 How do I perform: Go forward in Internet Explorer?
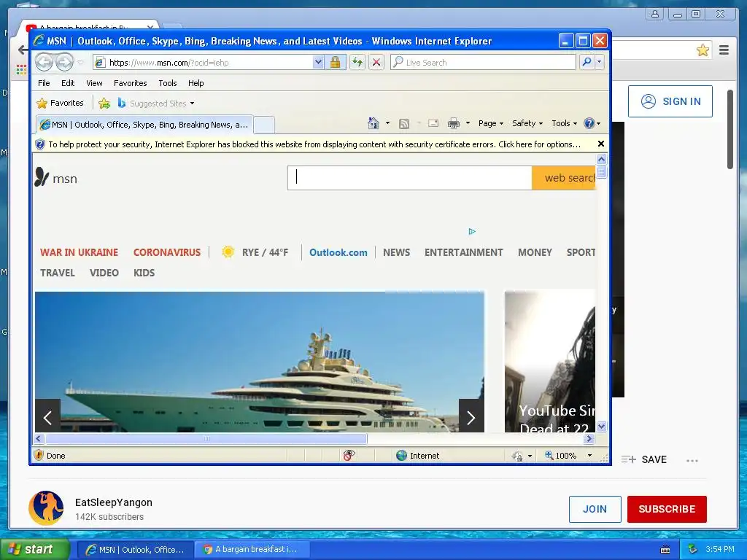64,62
